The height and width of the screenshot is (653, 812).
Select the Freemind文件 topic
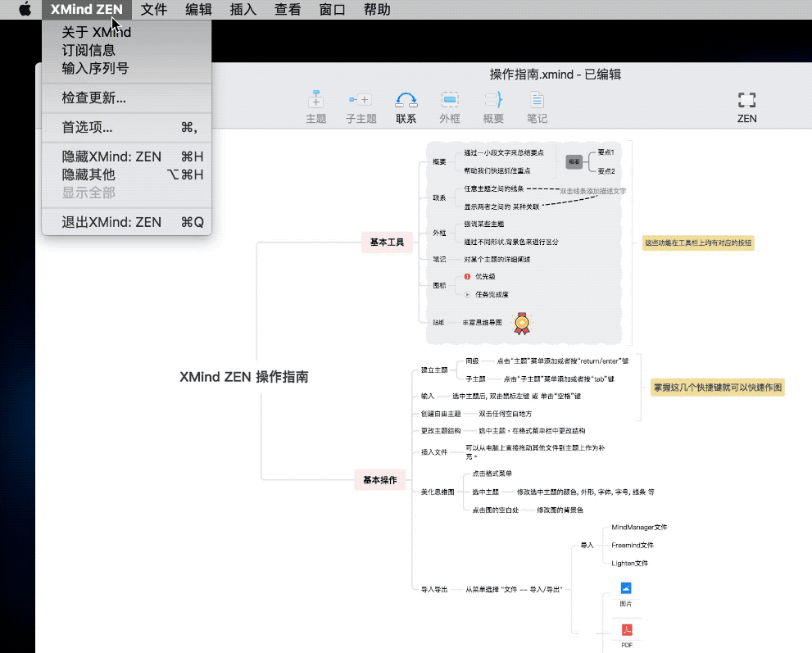click(x=633, y=546)
